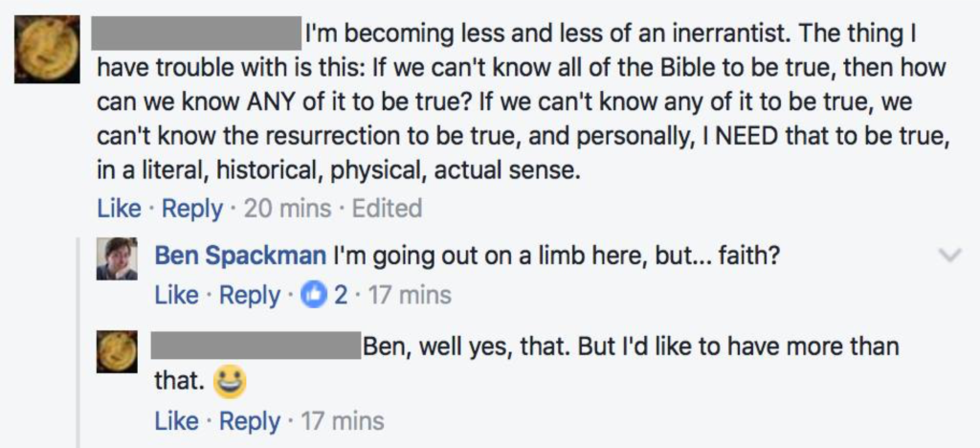Click the '17 mins' timestamp on Ben's comment
The width and height of the screenshot is (980, 448).
pyautogui.click(x=410, y=296)
